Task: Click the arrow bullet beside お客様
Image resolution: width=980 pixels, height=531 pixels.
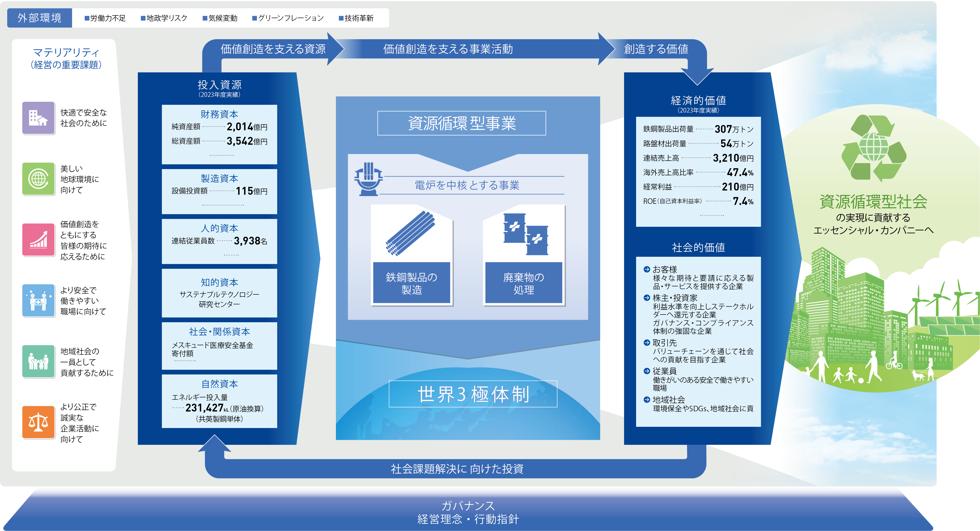Action: click(x=647, y=269)
